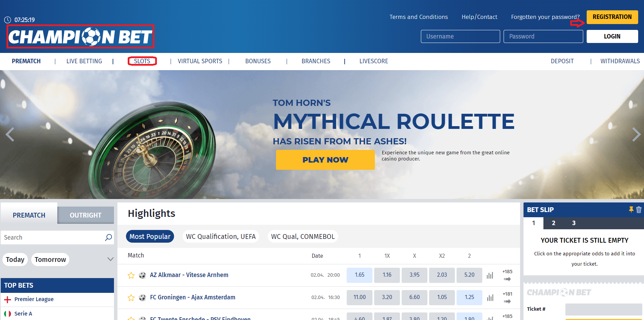
Task: Pick odds 1.25 for Ajax Amsterdam win
Action: [469, 297]
